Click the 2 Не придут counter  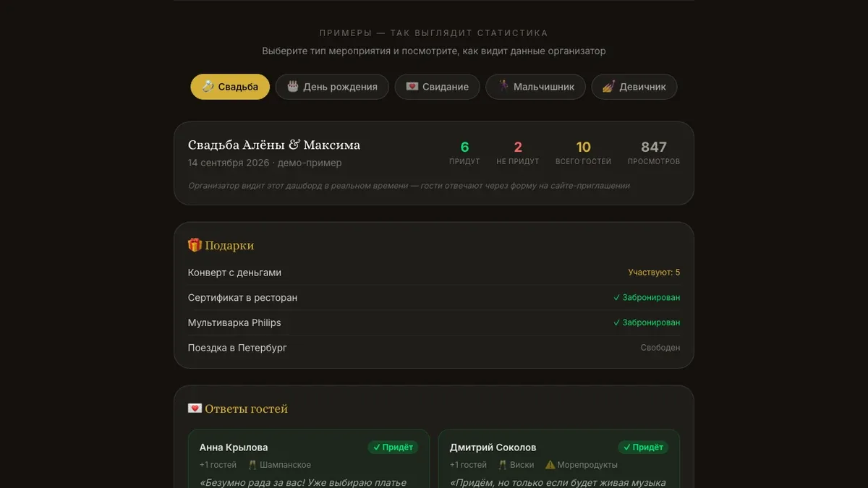point(518,153)
